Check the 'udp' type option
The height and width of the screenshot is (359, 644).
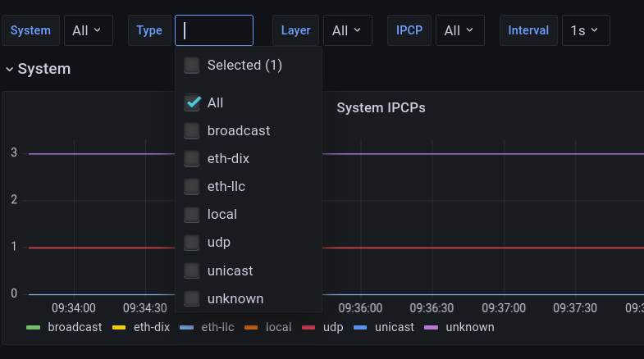[x=192, y=243]
